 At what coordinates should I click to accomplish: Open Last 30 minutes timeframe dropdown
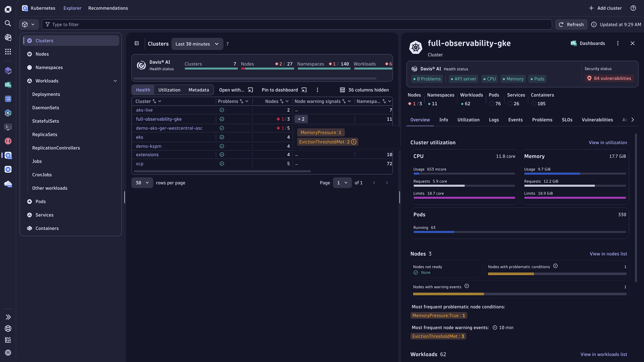(x=197, y=44)
